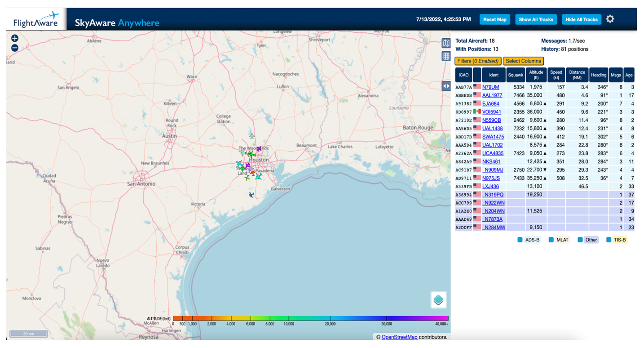Sort by the Msgs column header
644x348 pixels.
tap(615, 75)
